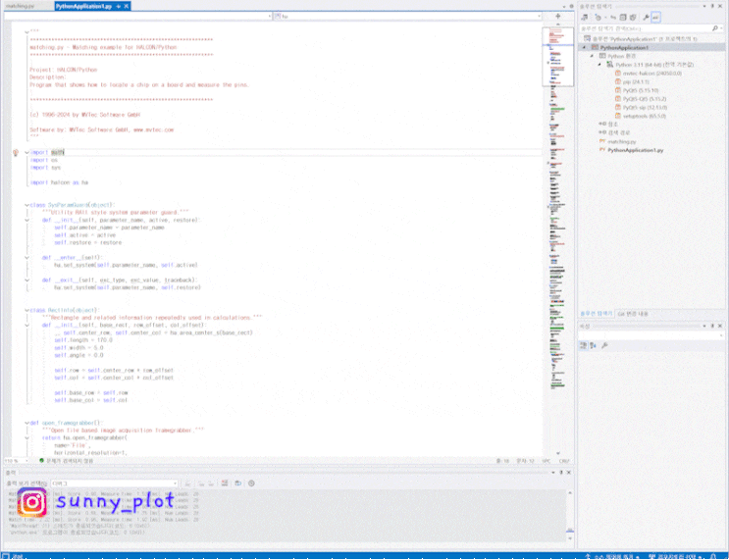This screenshot has height=560, width=729.
Task: Switch to the matching.py editor tab
Action: pos(20,6)
